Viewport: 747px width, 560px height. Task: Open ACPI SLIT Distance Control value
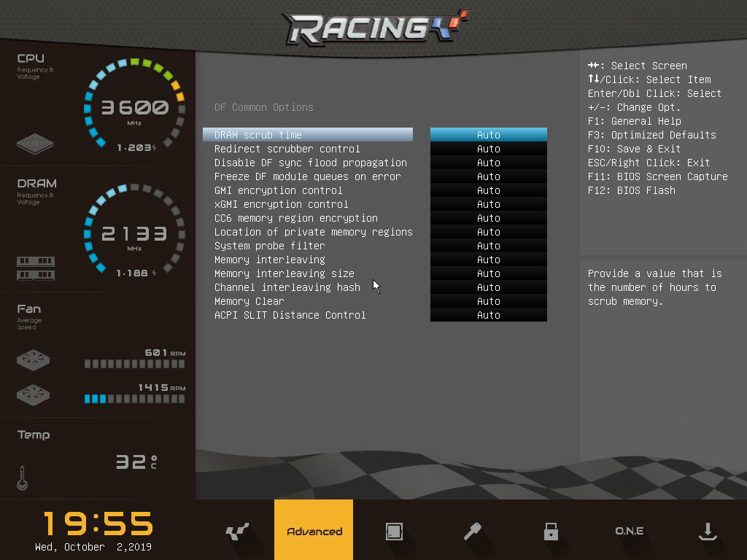click(x=488, y=314)
